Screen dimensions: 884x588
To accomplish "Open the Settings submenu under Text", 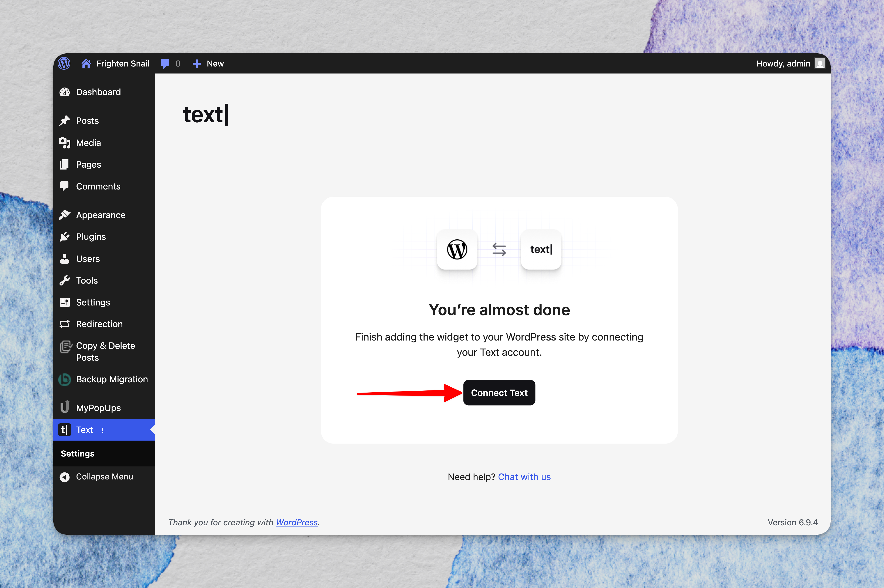I will point(77,453).
